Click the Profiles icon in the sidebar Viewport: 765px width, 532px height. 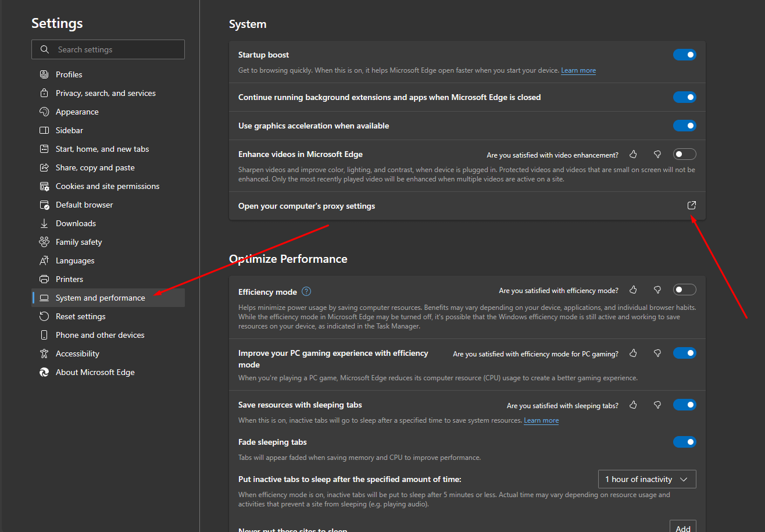tap(44, 74)
